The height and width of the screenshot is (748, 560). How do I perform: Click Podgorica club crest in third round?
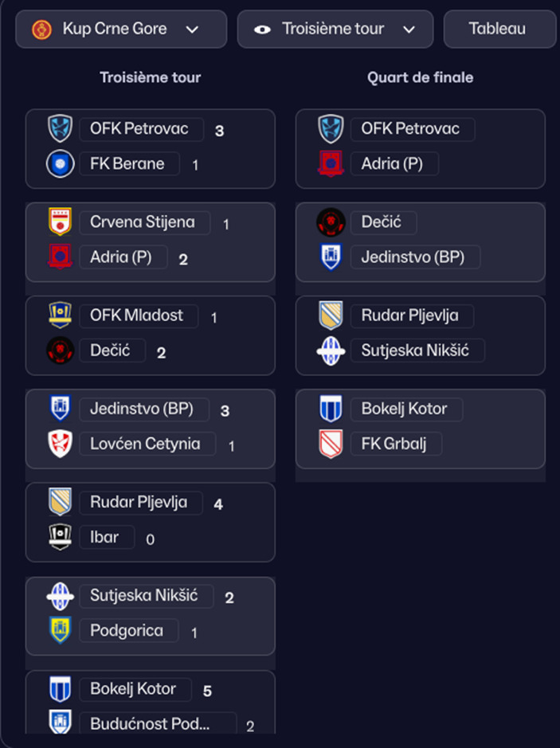(x=61, y=631)
